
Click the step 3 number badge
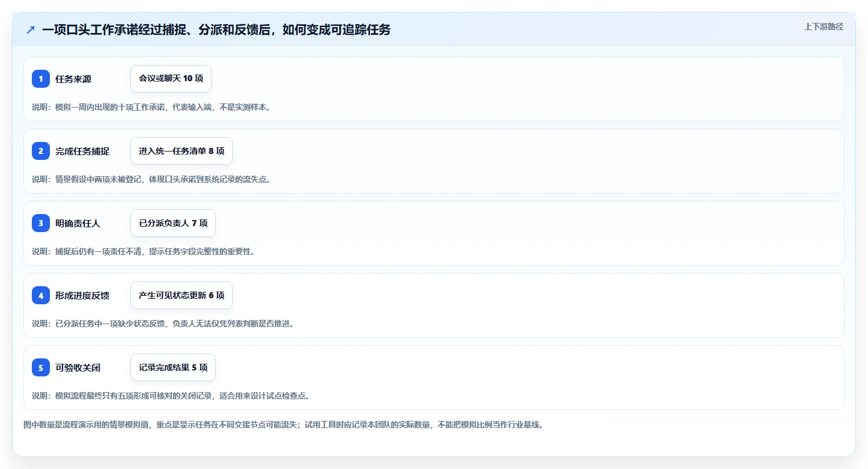(41, 223)
